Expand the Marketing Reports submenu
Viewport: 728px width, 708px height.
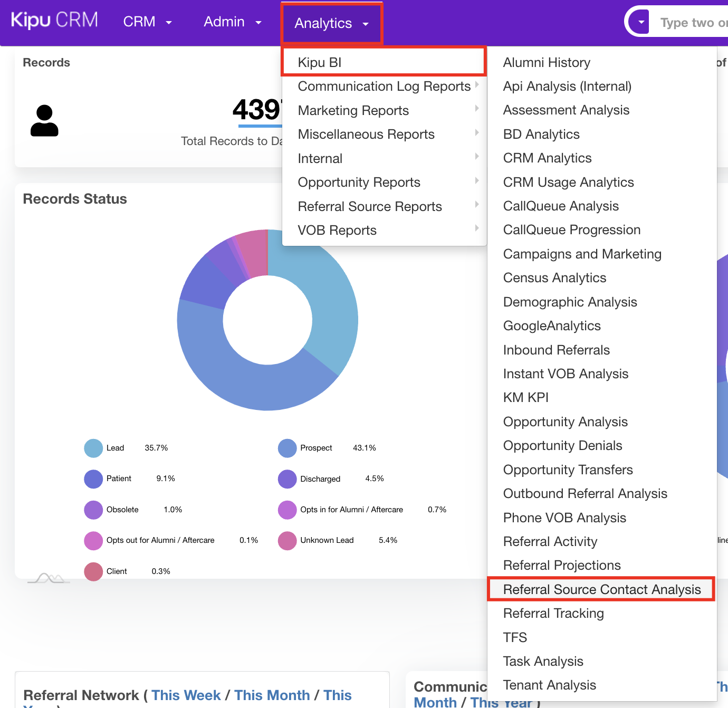tap(353, 110)
